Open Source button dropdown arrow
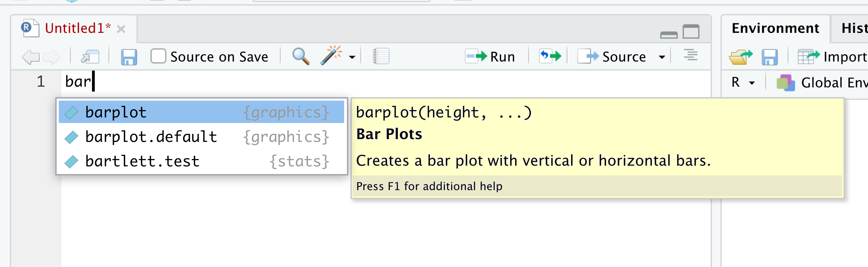 [662, 57]
